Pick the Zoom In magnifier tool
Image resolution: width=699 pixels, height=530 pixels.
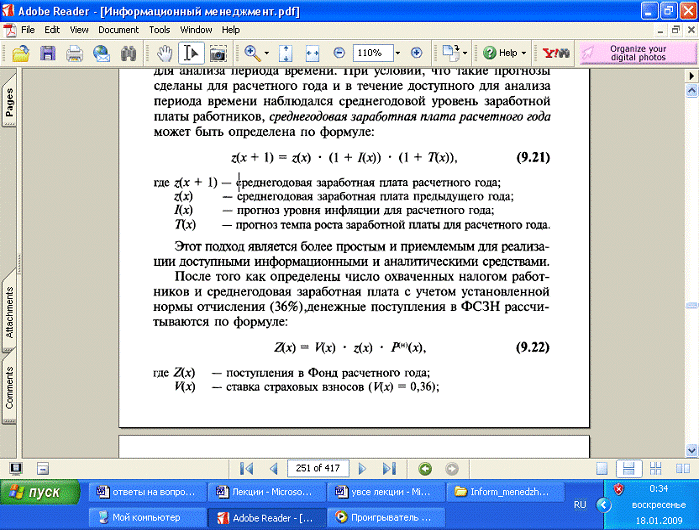[252, 53]
